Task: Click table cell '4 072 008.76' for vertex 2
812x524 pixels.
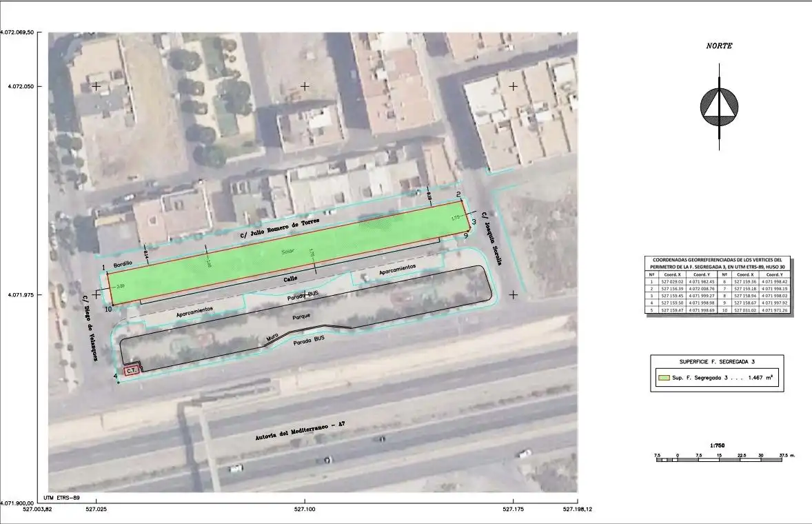Action: (x=702, y=288)
